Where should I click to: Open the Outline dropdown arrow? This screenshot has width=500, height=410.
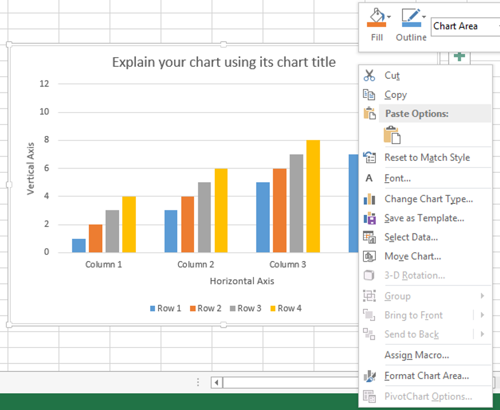pyautogui.click(x=424, y=17)
